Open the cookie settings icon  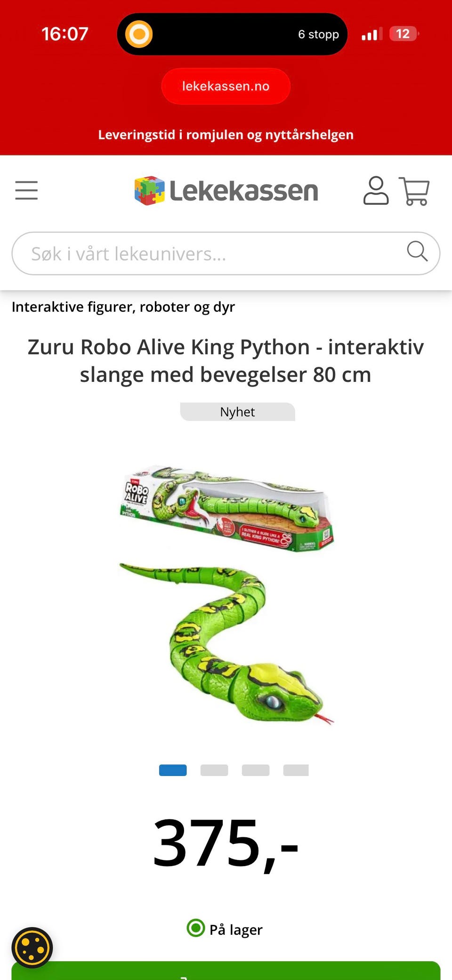tap(32, 948)
